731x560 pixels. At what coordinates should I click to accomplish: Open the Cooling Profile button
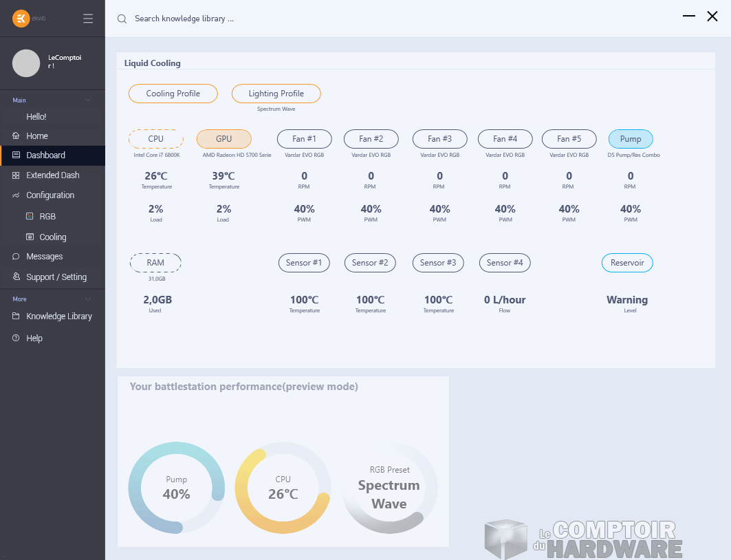173,94
